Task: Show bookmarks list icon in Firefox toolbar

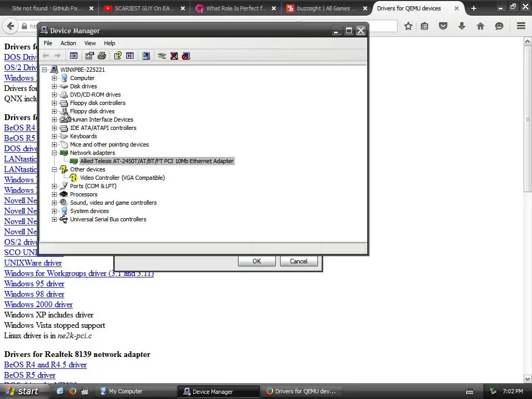Action: click(x=424, y=26)
